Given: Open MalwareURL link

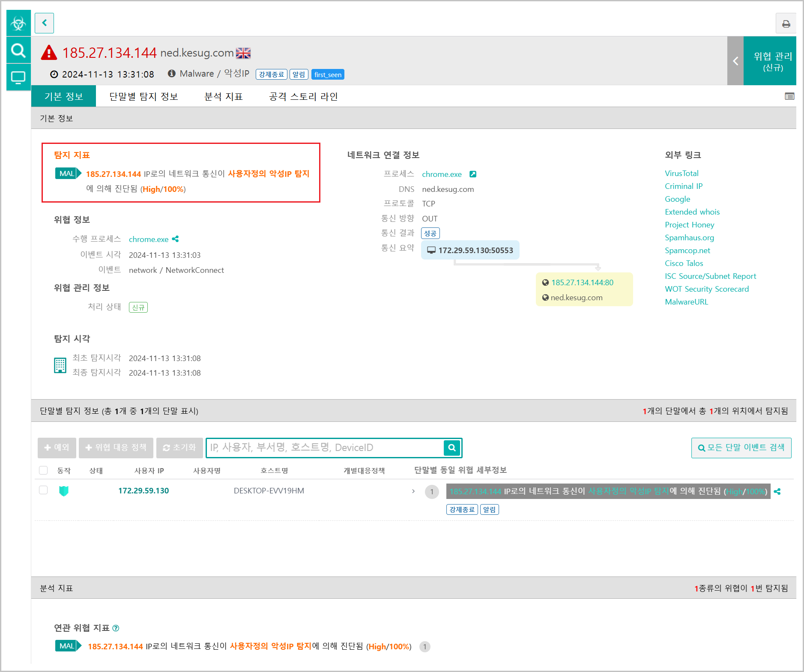Looking at the screenshot, I should point(687,302).
